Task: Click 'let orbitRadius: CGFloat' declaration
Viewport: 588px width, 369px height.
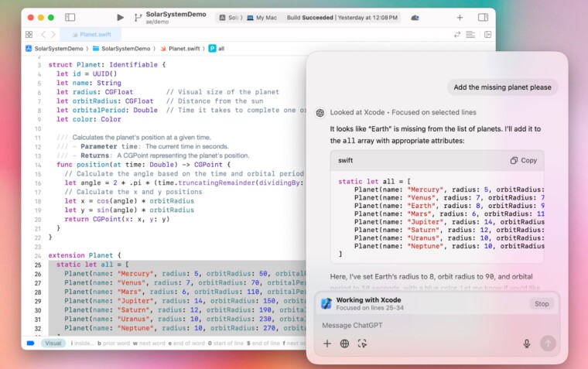Action: 105,101
